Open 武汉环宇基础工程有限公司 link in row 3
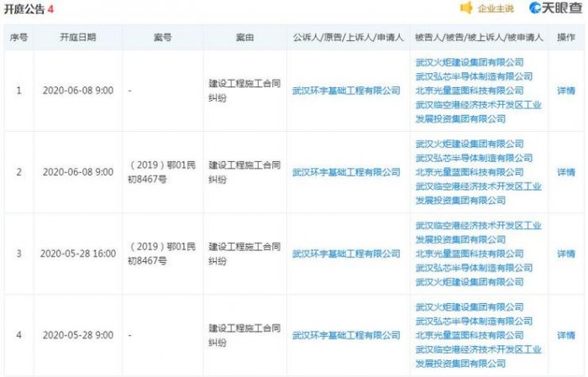Screen dimensions: 588x377 [346, 254]
